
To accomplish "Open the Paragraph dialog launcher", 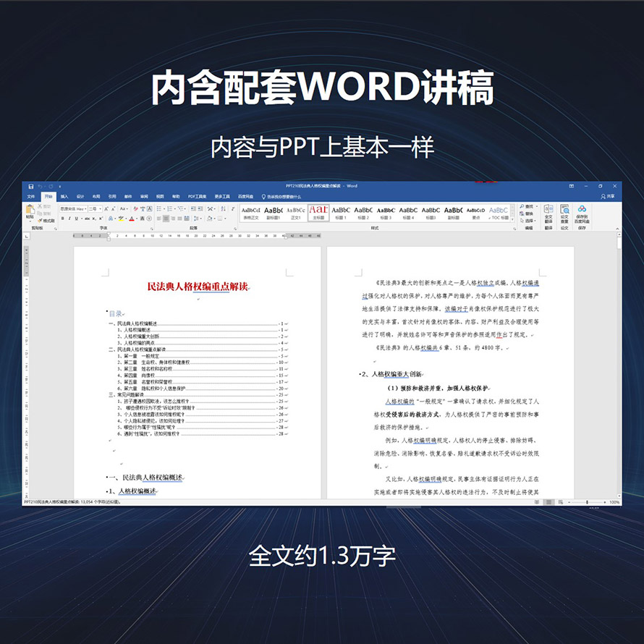I will pos(235,229).
